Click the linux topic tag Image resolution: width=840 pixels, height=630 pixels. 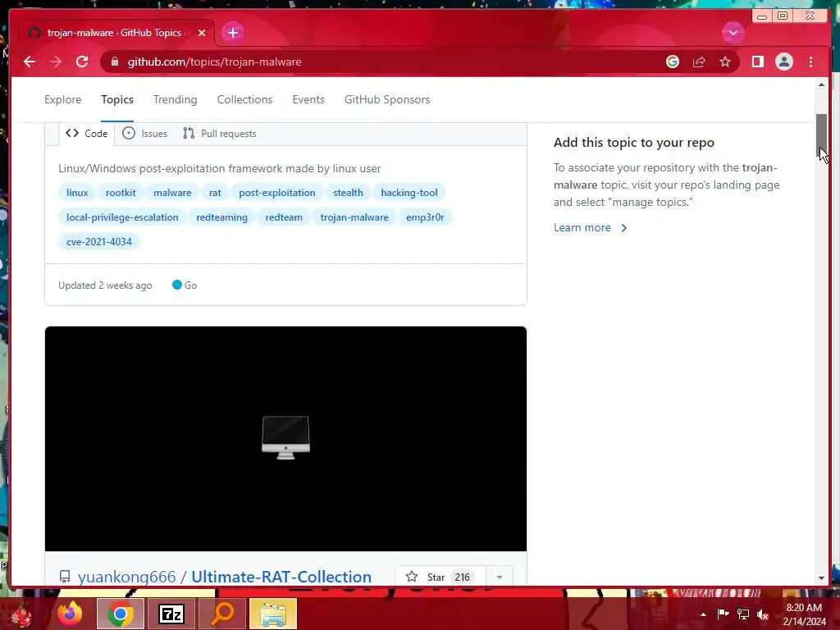pyautogui.click(x=77, y=193)
